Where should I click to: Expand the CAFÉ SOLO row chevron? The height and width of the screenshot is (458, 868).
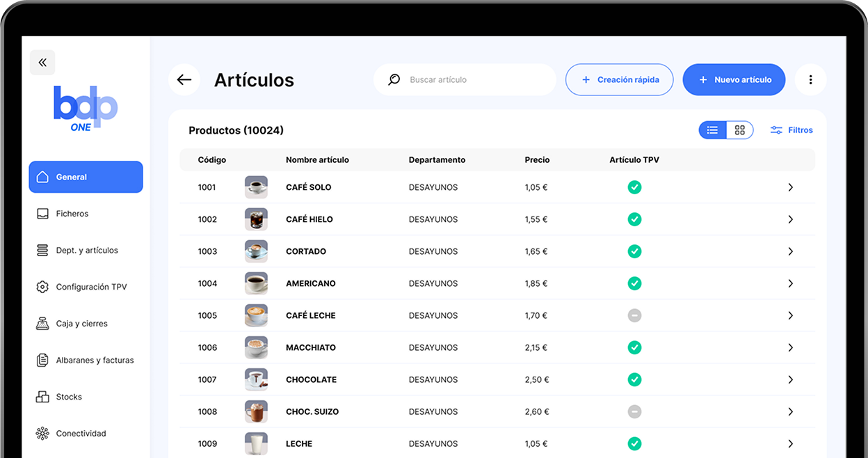790,187
